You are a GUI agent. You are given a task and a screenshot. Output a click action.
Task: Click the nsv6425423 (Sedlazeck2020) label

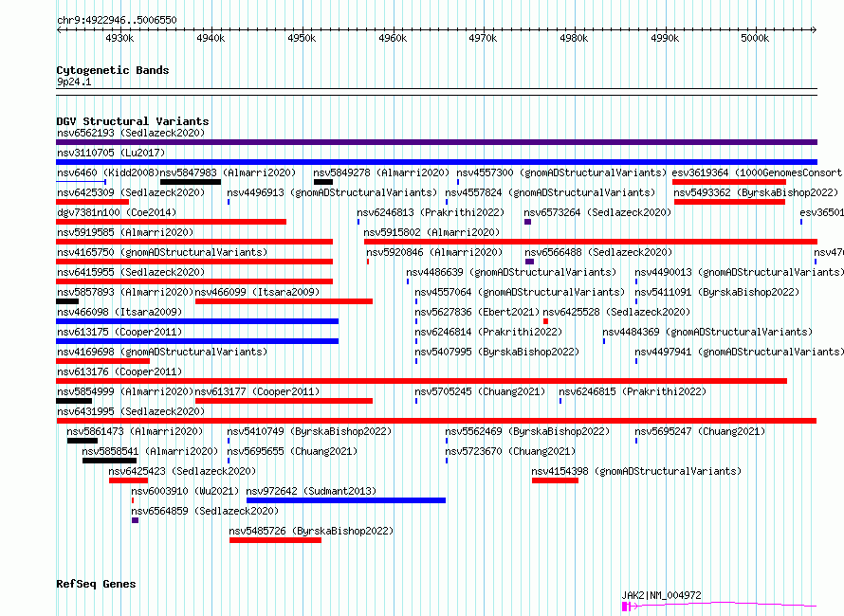(x=182, y=471)
